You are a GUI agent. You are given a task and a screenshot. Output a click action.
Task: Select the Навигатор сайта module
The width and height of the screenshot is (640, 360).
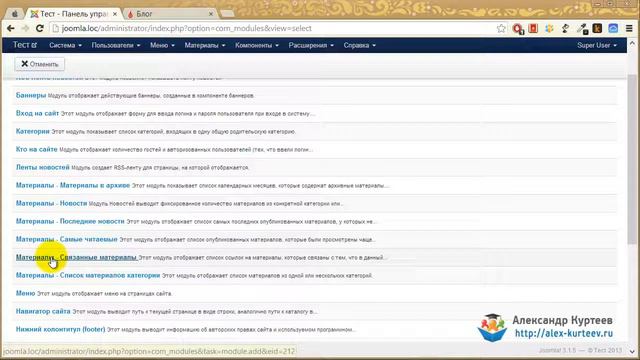click(x=43, y=311)
